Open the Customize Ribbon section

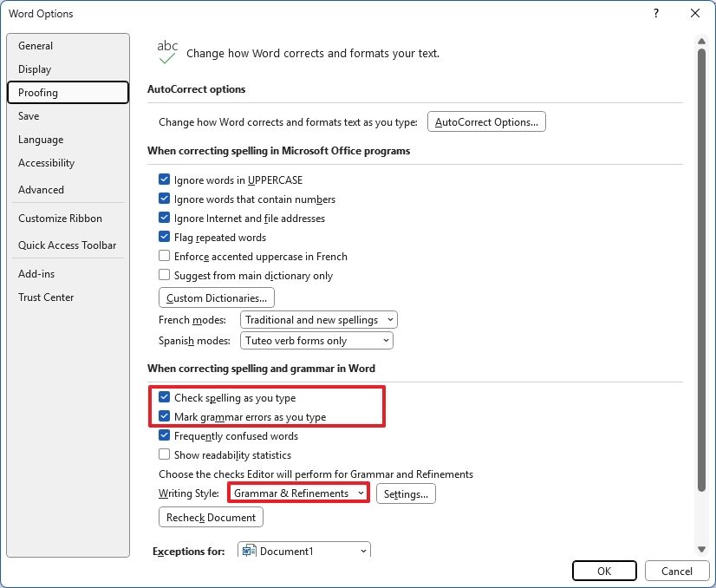click(61, 218)
